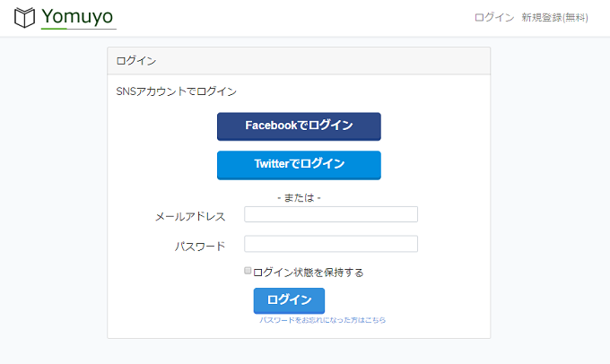
Task: Focus the メールアドレス input field
Action: 331,214
